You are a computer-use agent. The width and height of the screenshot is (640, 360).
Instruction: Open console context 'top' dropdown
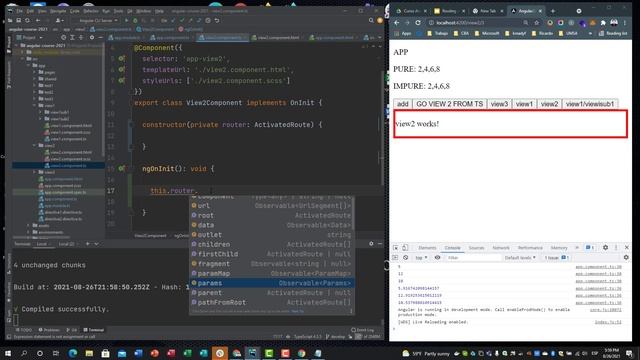tap(421, 258)
